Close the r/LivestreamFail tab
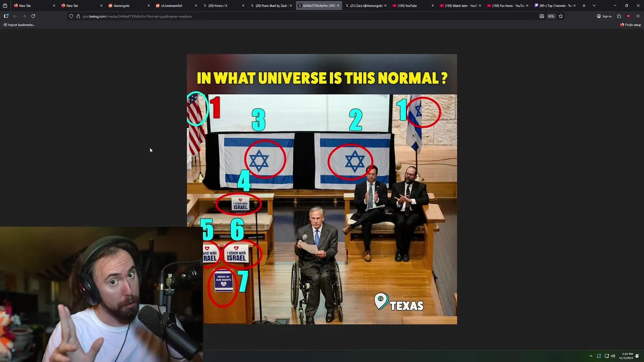The height and width of the screenshot is (362, 644). click(x=196, y=6)
